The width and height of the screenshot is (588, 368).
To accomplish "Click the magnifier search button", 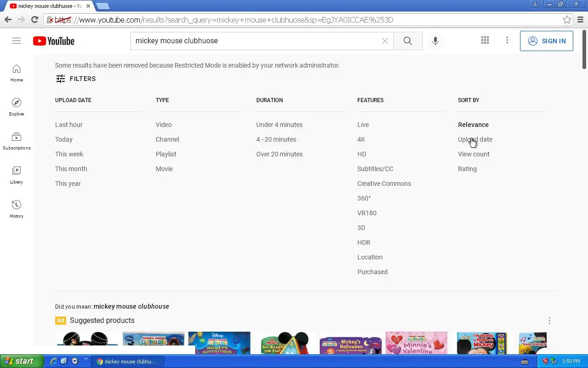I will (x=407, y=41).
